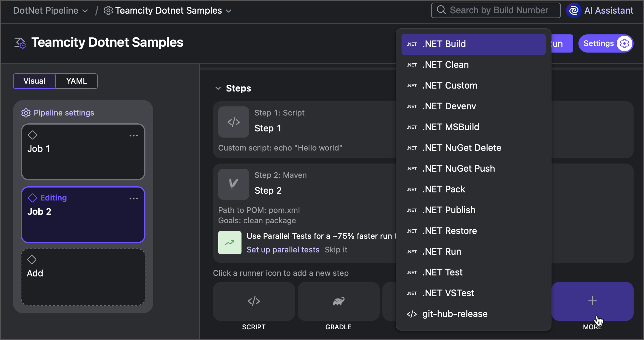Select the Script runner icon
The height and width of the screenshot is (340, 644).
click(x=254, y=301)
